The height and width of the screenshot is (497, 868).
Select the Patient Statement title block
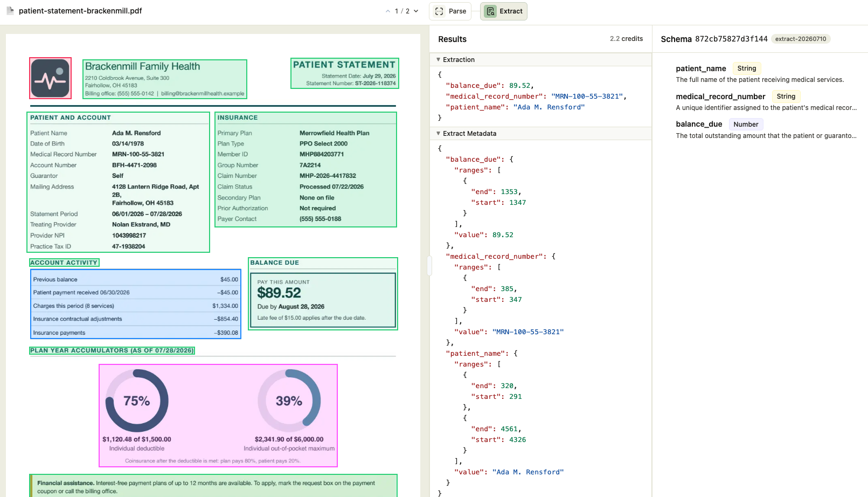click(x=345, y=73)
